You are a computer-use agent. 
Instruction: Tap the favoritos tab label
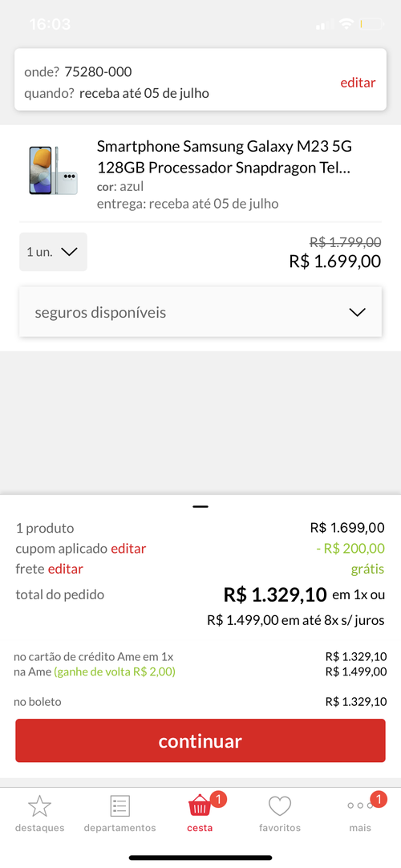pyautogui.click(x=280, y=828)
